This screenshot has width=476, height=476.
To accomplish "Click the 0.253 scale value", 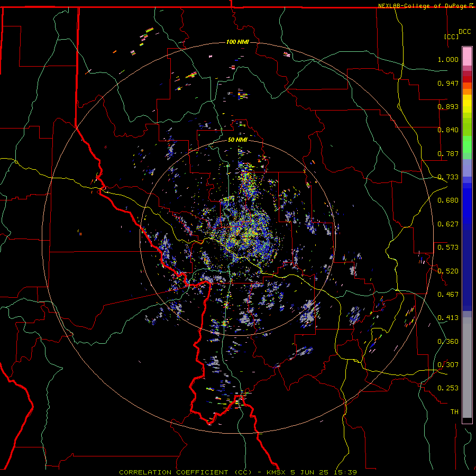I will click(x=448, y=388).
